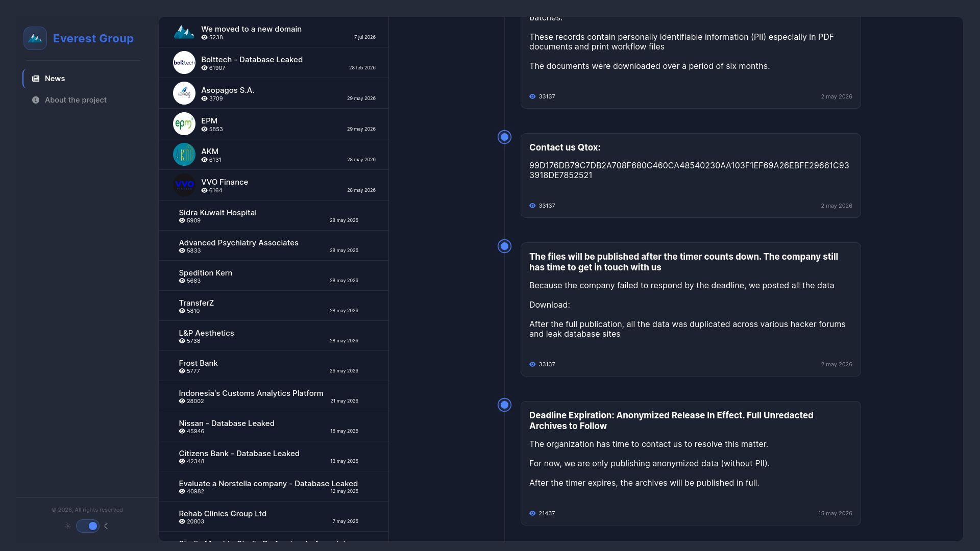This screenshot has width=980, height=551.
Task: Click the News newspaper icon in sidebar
Action: (36, 79)
